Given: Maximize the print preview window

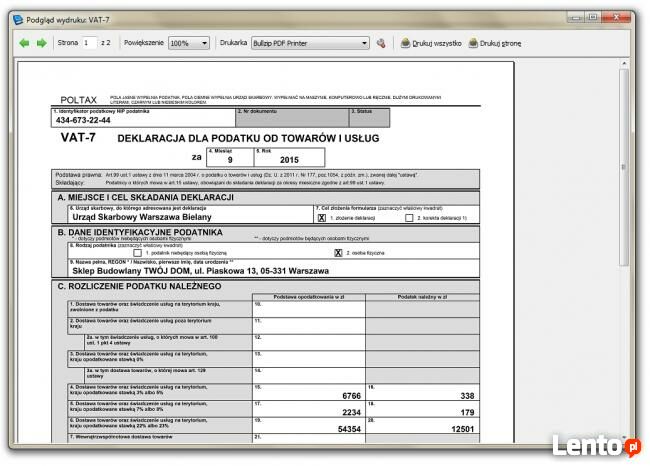Looking at the screenshot, I should pos(593,17).
